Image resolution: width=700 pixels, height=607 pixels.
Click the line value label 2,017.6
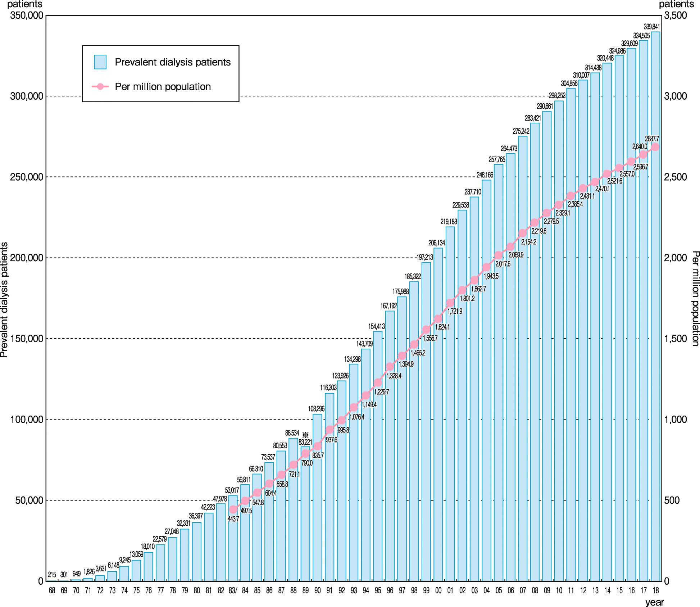coord(503,264)
